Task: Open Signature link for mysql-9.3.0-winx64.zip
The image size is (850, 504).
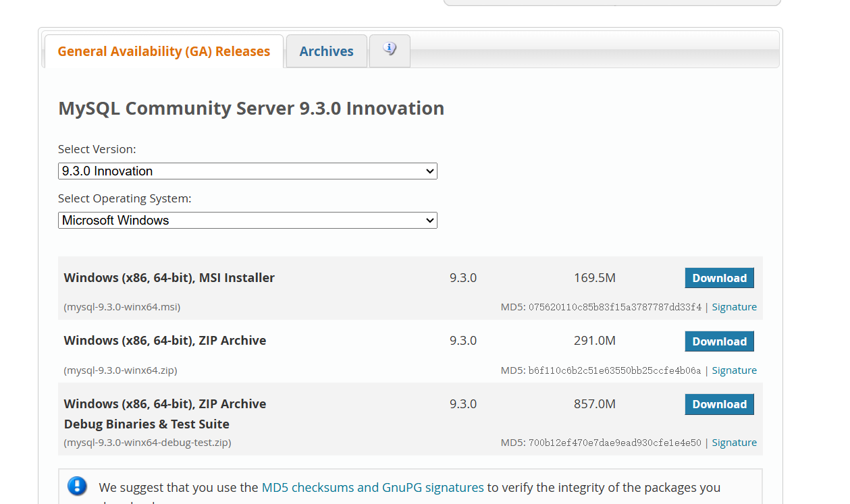Action: [735, 370]
